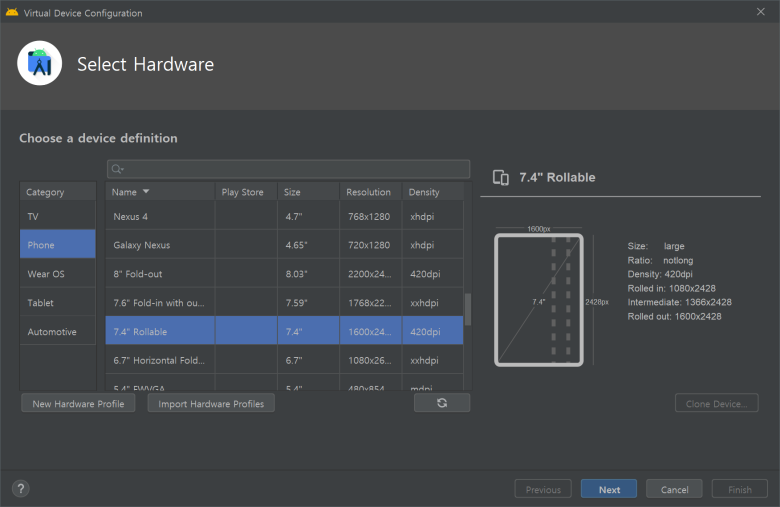Close the Virtual Device Configuration window
Screen dimensions: 780x507
point(761,12)
